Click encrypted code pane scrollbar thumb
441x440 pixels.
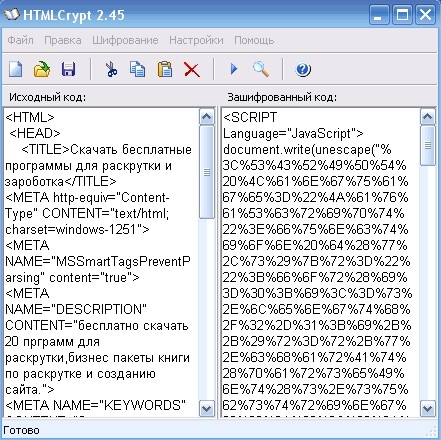tap(428, 145)
